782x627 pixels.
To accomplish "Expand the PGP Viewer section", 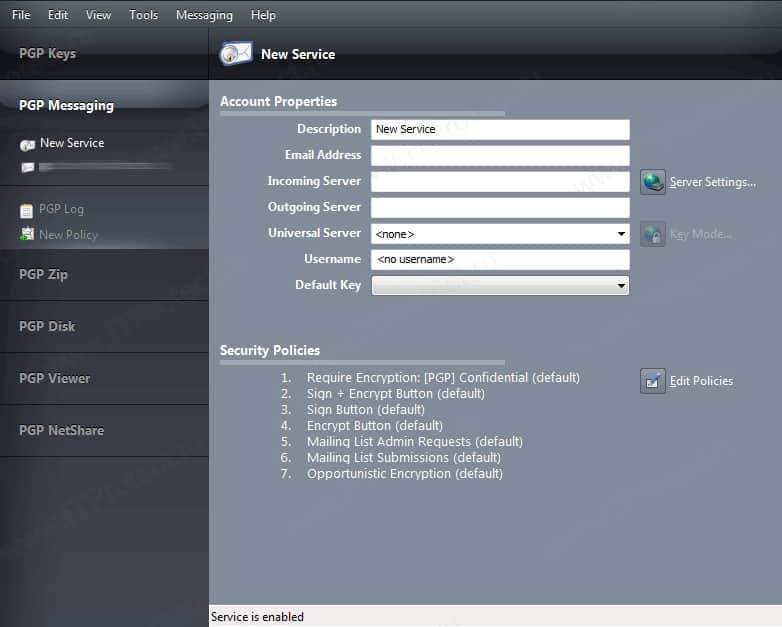I will pos(104,378).
